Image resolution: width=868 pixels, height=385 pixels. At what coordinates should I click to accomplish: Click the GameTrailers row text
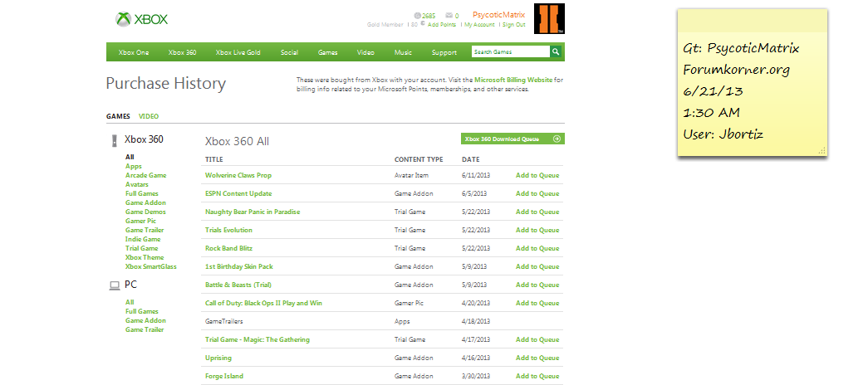[223, 321]
